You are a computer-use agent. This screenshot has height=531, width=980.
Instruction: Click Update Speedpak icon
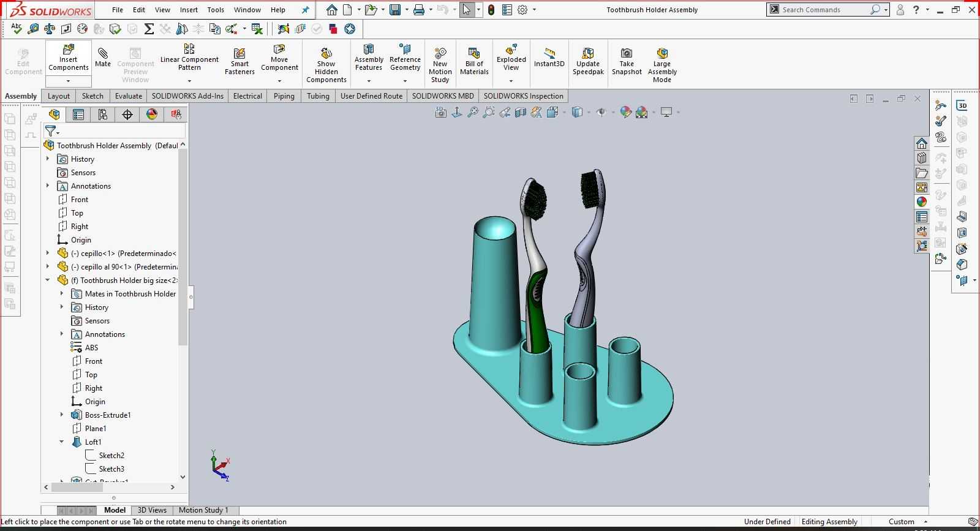(x=588, y=61)
